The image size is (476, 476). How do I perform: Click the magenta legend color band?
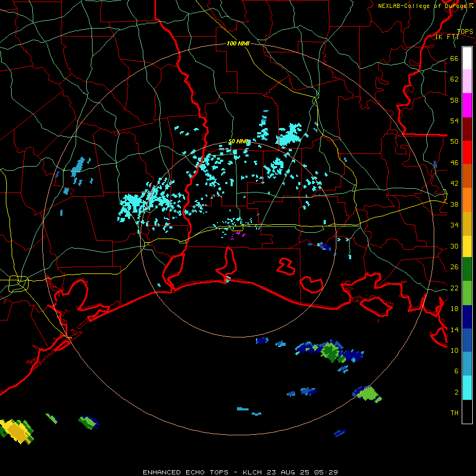point(467,105)
